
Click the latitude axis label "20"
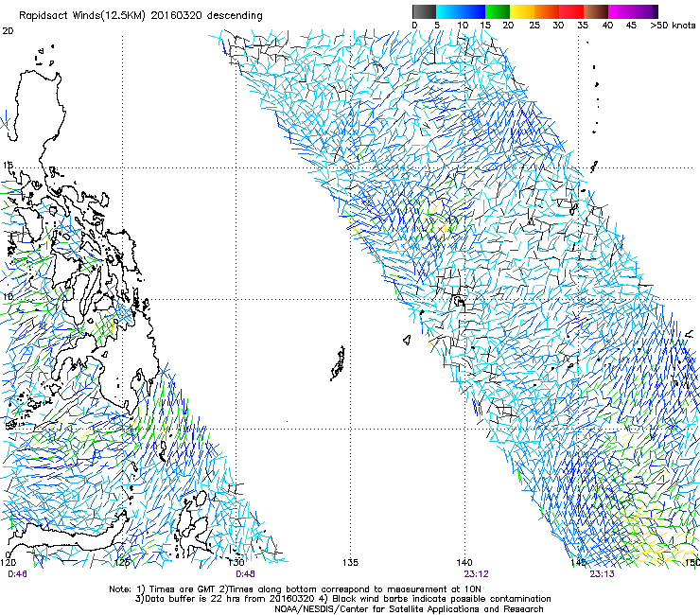8,31
